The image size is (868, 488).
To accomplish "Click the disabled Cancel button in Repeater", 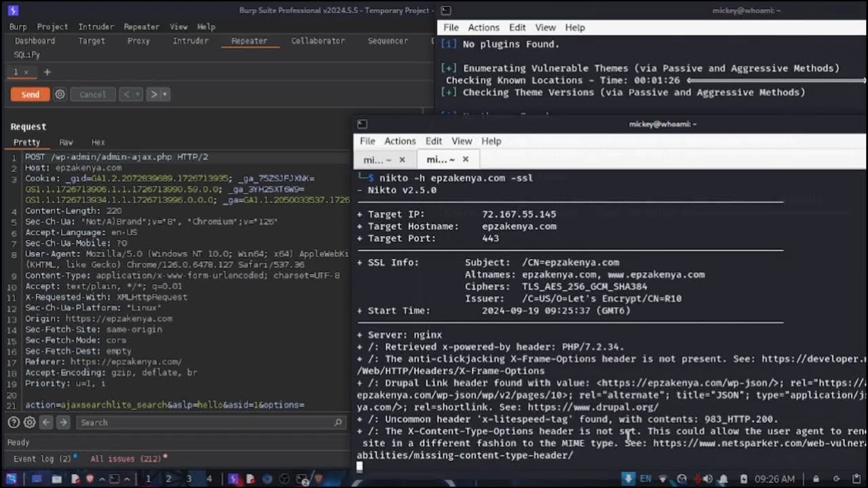I will (x=92, y=94).
